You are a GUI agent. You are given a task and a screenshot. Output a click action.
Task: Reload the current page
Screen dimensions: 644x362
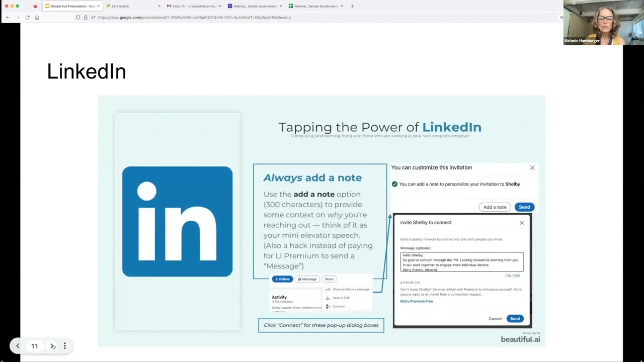coord(27,17)
